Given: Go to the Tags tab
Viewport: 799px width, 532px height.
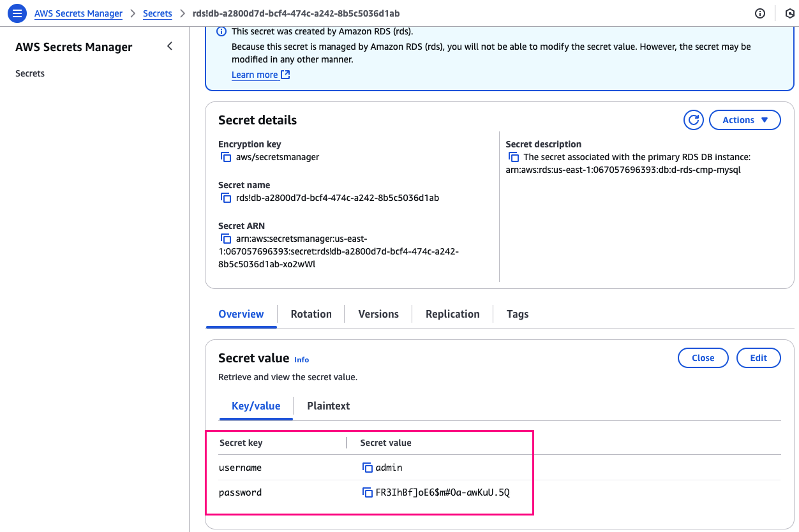Looking at the screenshot, I should click(518, 314).
